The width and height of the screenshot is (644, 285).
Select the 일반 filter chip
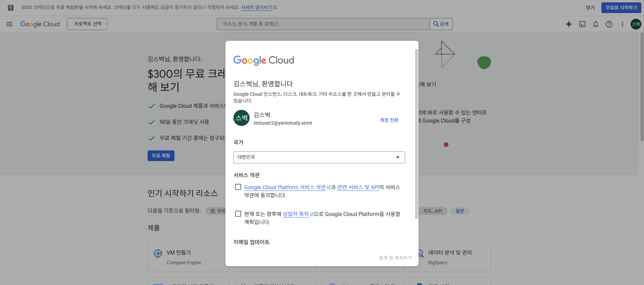point(460,211)
